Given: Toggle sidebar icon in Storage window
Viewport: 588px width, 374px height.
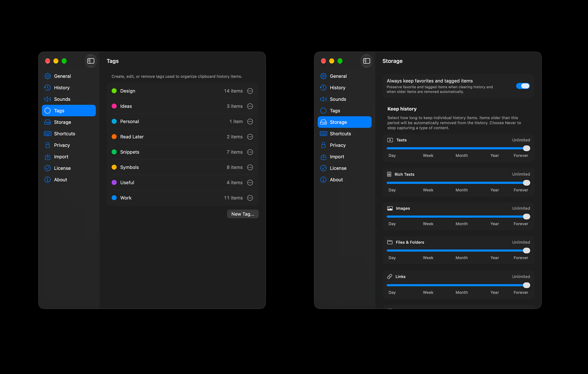Looking at the screenshot, I should [367, 61].
